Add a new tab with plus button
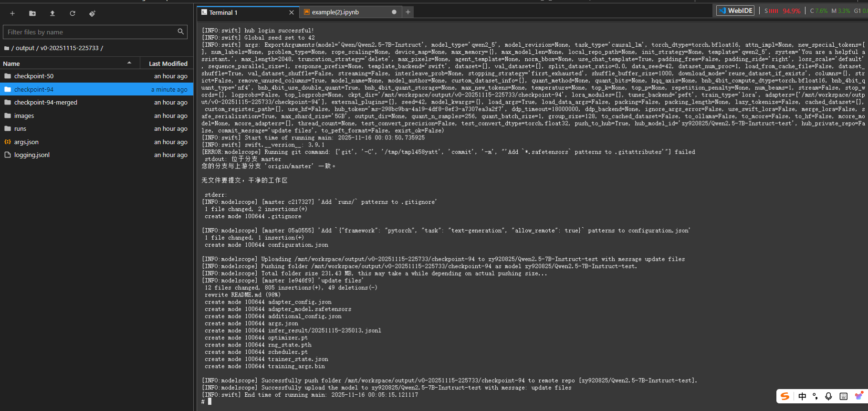This screenshot has height=411, width=868. coord(408,12)
